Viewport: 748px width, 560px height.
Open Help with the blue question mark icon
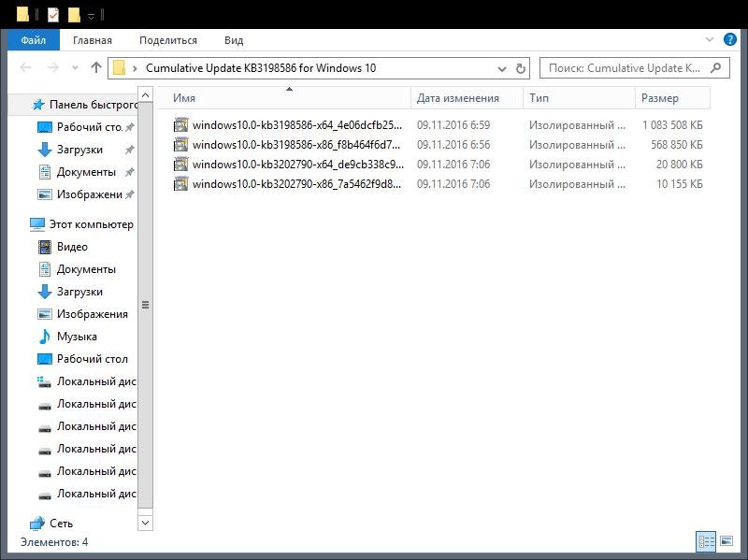click(730, 39)
